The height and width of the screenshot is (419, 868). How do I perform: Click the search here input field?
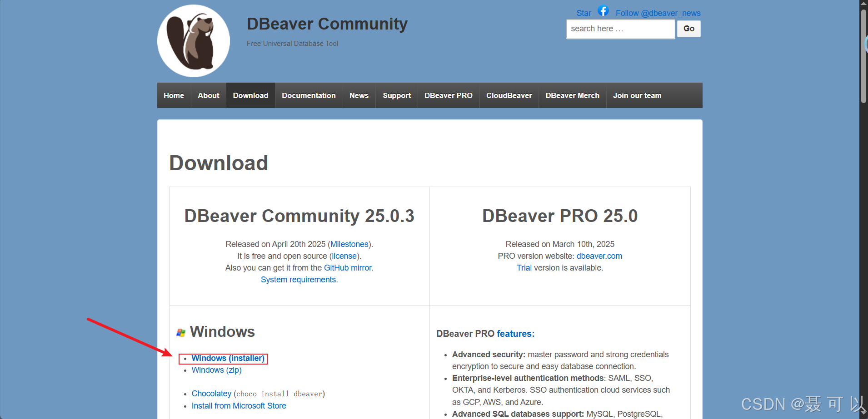(x=620, y=29)
